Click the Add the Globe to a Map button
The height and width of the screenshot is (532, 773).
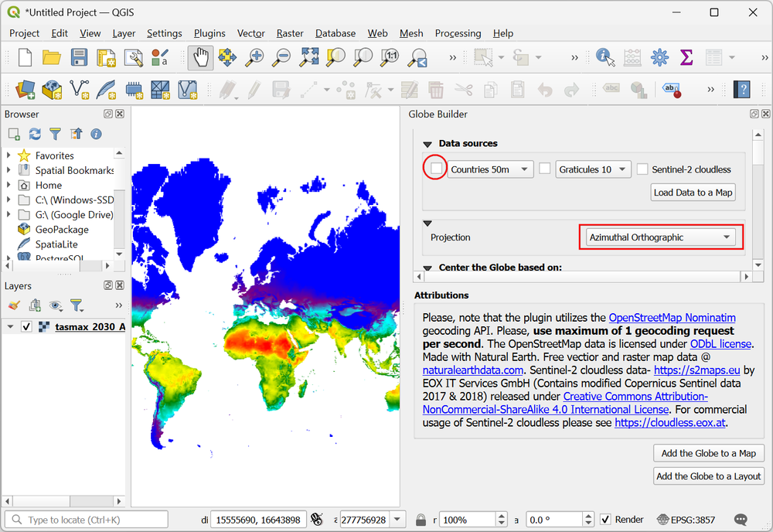point(709,453)
